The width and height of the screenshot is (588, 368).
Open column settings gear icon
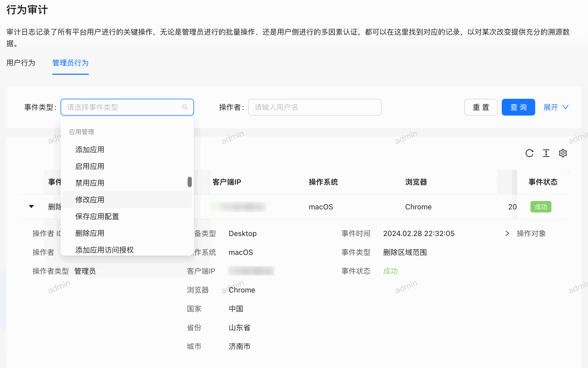coord(563,153)
